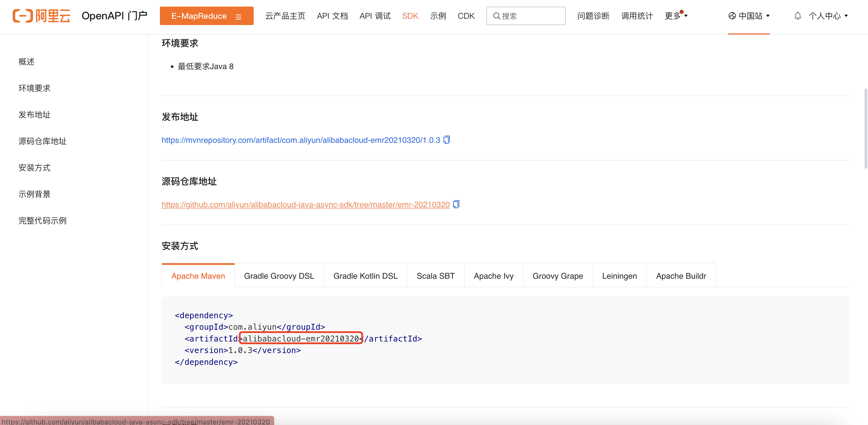The image size is (868, 425).
Task: Open the GitHub emr-20210320 source link
Action: pyautogui.click(x=305, y=204)
